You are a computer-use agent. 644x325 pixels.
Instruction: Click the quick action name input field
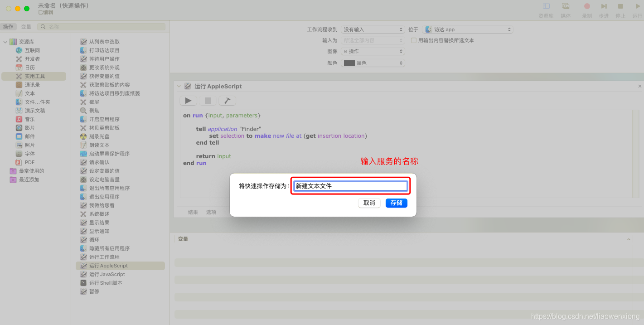[351, 186]
